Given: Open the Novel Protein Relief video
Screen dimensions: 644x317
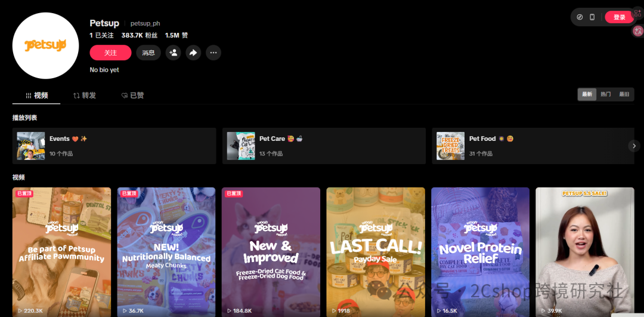Looking at the screenshot, I should (480, 252).
